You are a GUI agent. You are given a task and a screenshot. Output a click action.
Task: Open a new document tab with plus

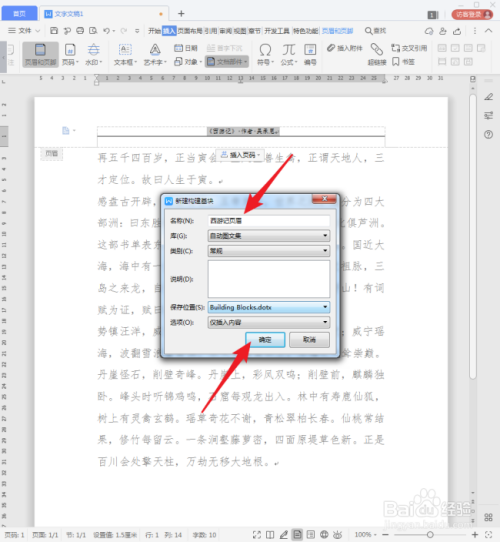coord(181,13)
